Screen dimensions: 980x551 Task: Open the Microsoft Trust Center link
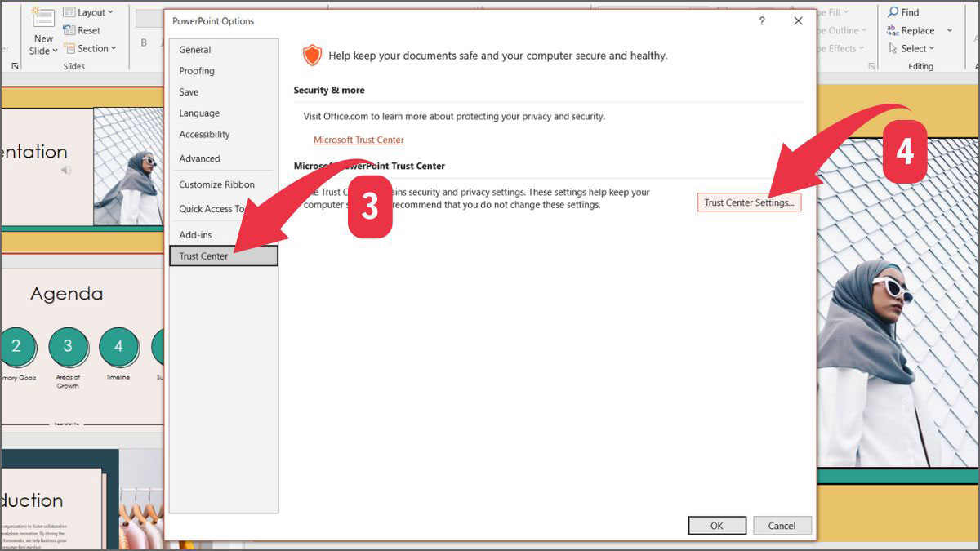point(359,139)
